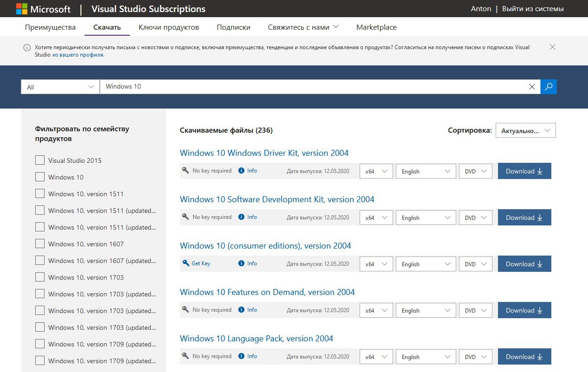Screen dimensions: 588x372
Task: Click Info icon for Software Development Kit
Action: tap(241, 217)
